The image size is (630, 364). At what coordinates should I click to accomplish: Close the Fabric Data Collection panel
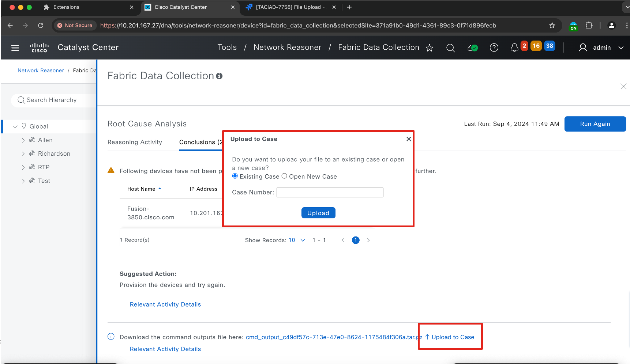tap(623, 86)
